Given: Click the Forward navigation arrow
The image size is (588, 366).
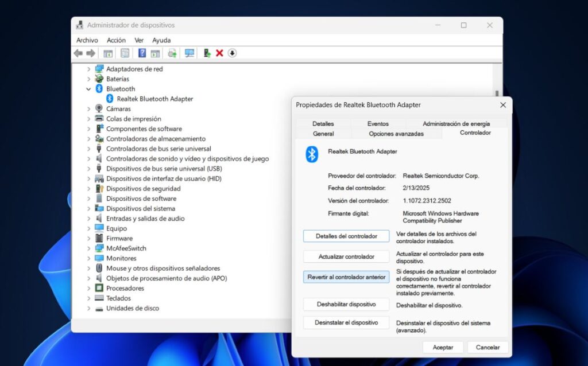Looking at the screenshot, I should coord(91,53).
